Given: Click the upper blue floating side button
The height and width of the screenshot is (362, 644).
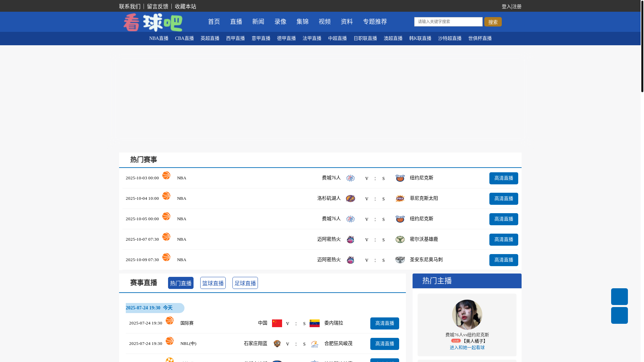Looking at the screenshot, I should [620, 297].
